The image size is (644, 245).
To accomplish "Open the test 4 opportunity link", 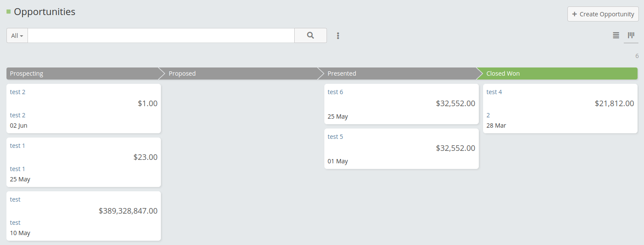I will pos(494,92).
